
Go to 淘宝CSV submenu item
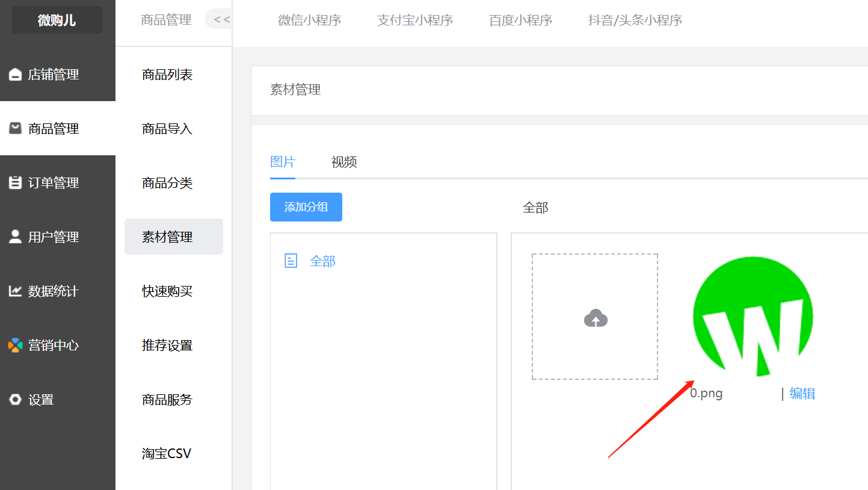click(167, 453)
